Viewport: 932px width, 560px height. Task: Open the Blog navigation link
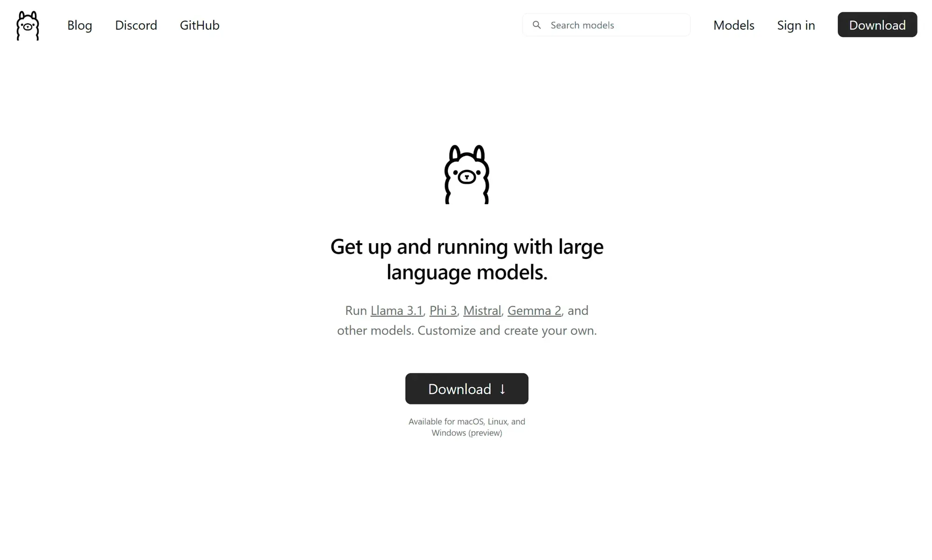(x=80, y=25)
